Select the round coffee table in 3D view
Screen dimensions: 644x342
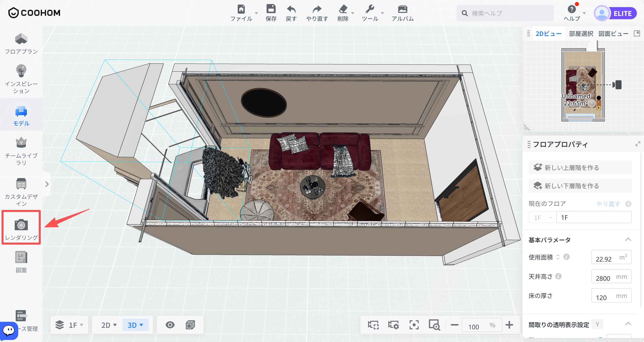point(313,187)
